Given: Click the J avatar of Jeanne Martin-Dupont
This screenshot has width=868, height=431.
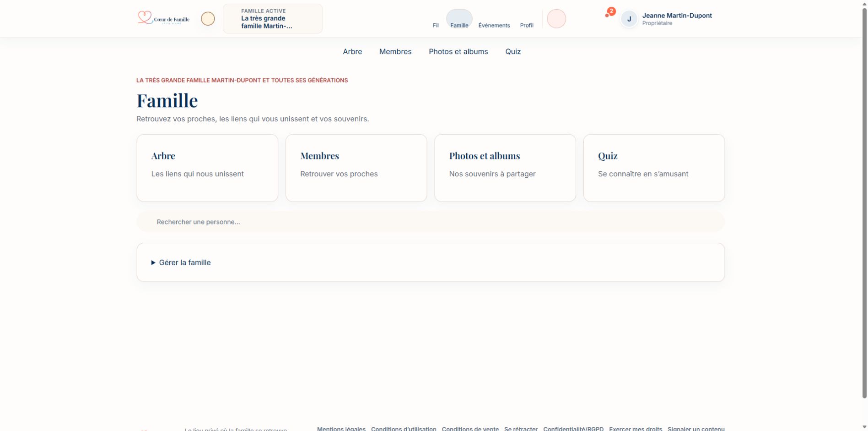Looking at the screenshot, I should [x=629, y=19].
